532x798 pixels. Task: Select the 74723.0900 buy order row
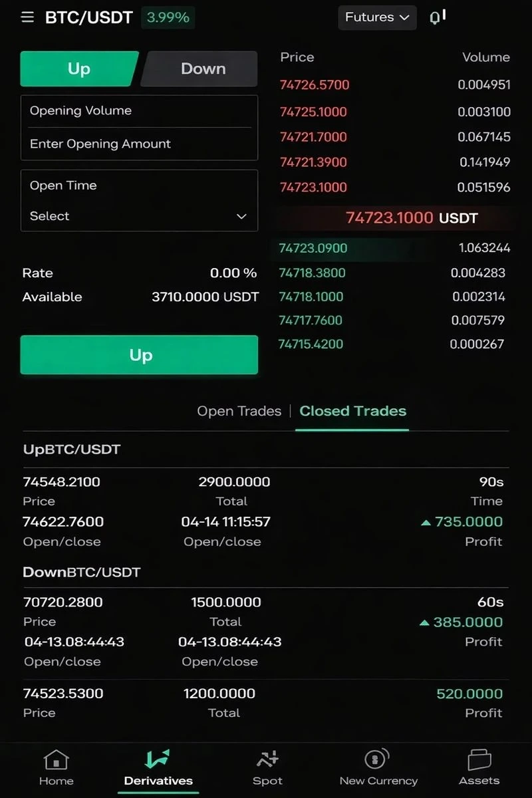pos(395,248)
